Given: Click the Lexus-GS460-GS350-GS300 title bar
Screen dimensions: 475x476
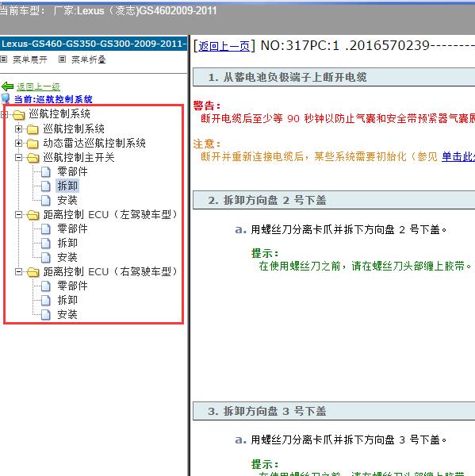Looking at the screenshot, I should click(x=94, y=44).
